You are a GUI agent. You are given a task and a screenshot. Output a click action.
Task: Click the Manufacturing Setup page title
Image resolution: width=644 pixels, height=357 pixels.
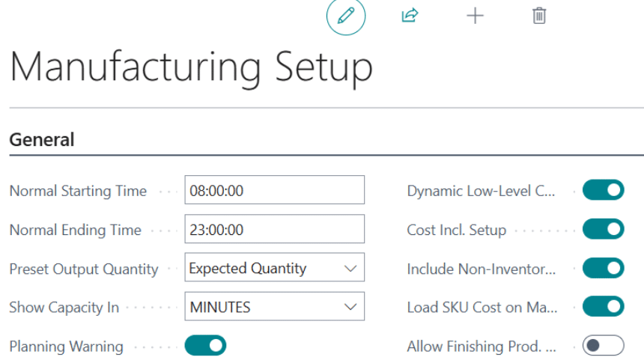point(191,67)
